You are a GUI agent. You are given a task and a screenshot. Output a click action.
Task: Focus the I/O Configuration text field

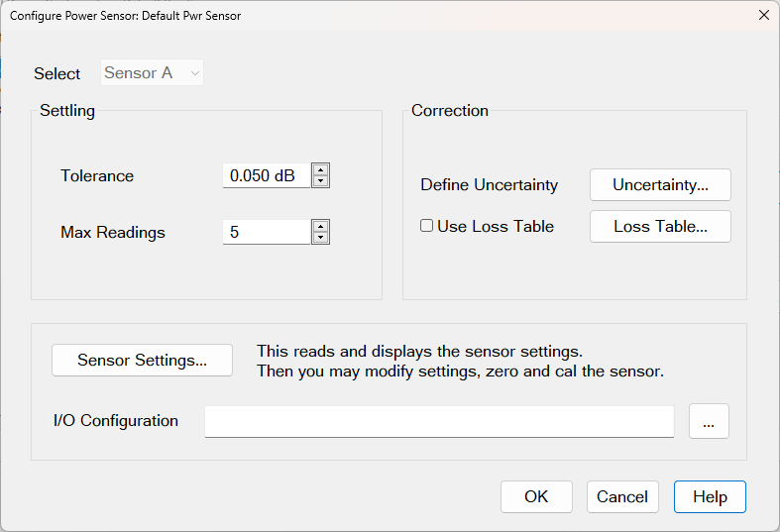click(439, 421)
